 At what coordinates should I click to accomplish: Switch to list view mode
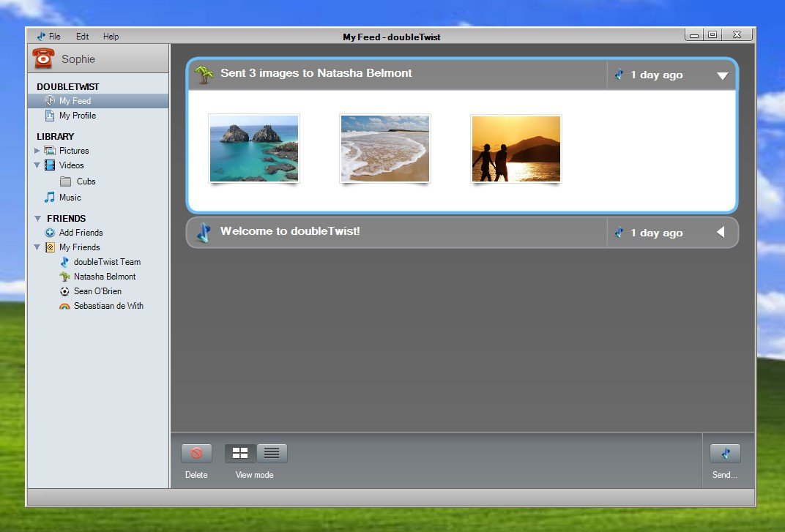tap(272, 454)
